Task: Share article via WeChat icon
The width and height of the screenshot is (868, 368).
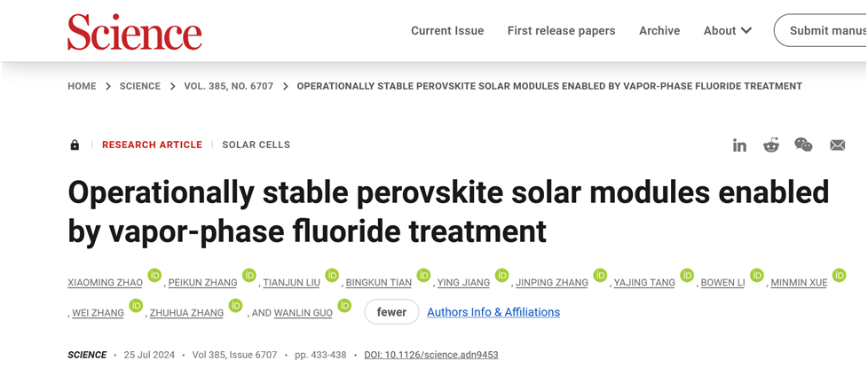Action: pyautogui.click(x=803, y=145)
